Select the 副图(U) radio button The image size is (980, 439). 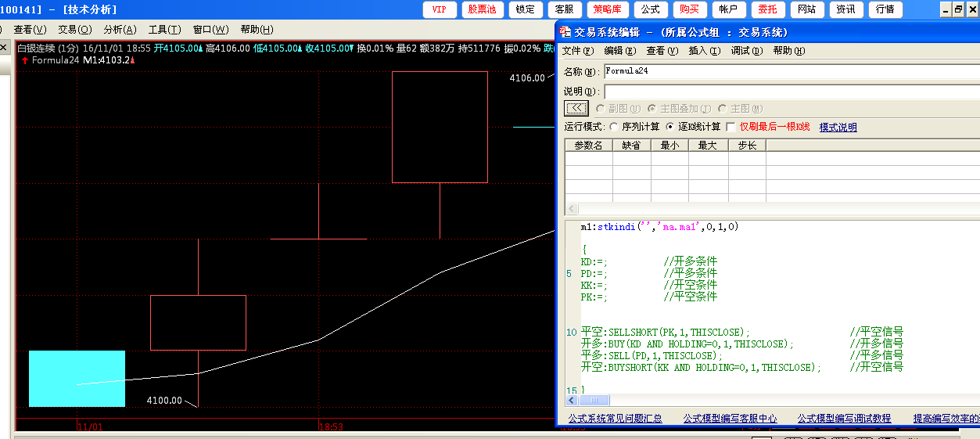(600, 109)
